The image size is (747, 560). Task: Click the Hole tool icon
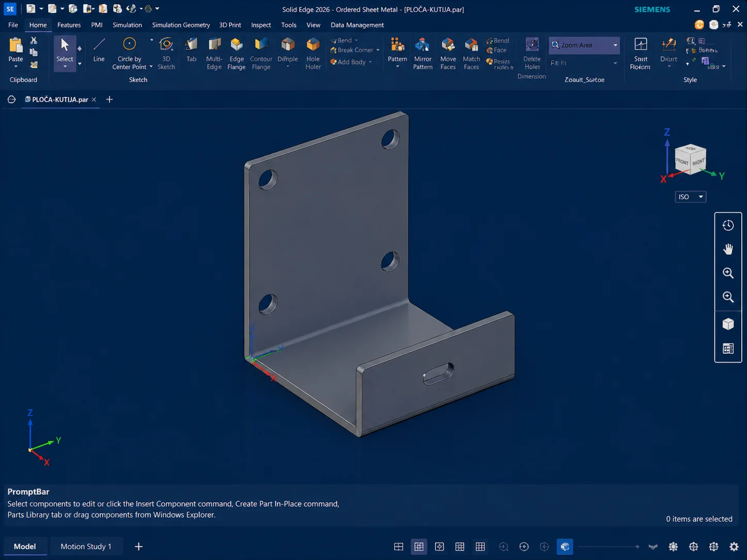click(x=313, y=45)
